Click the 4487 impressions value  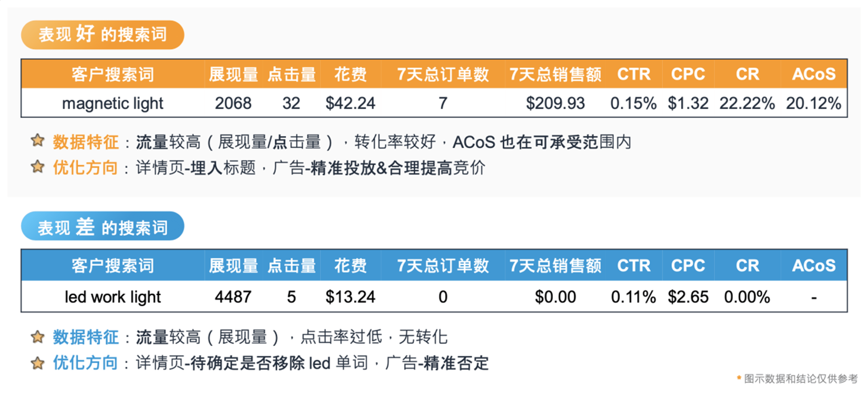[233, 297]
